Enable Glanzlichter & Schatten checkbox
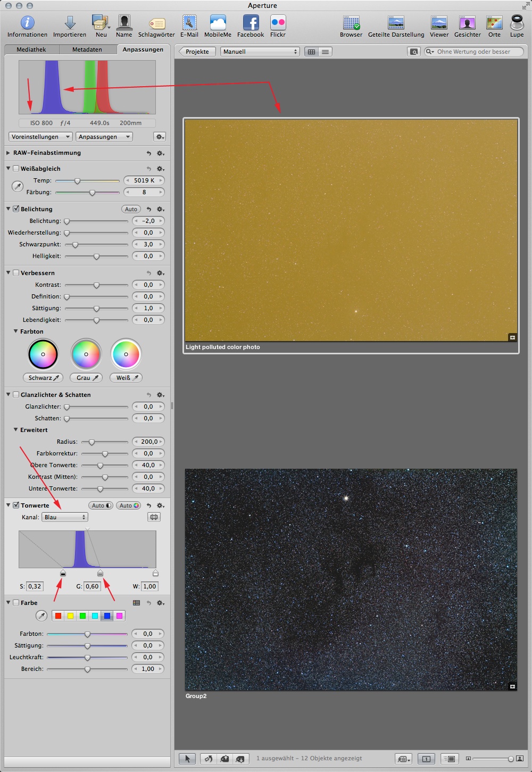This screenshot has height=772, width=532. pos(16,395)
